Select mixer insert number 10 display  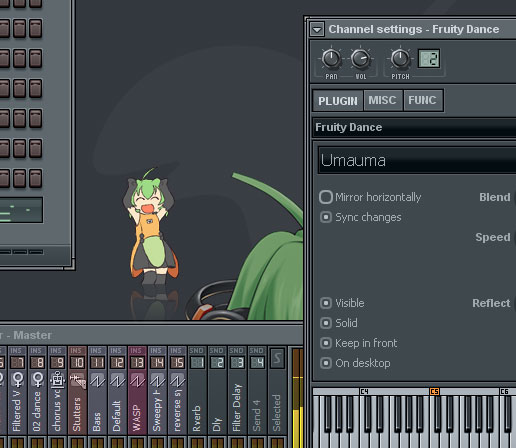point(77,362)
